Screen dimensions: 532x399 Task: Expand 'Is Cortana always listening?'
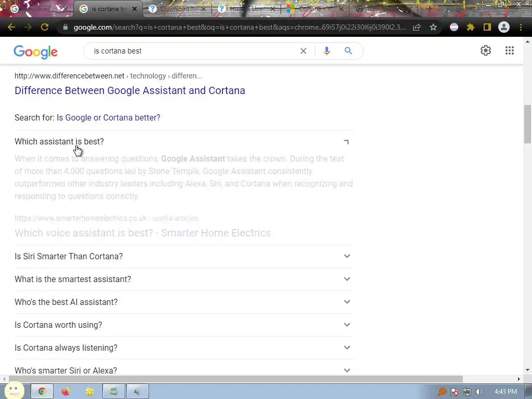point(183,348)
